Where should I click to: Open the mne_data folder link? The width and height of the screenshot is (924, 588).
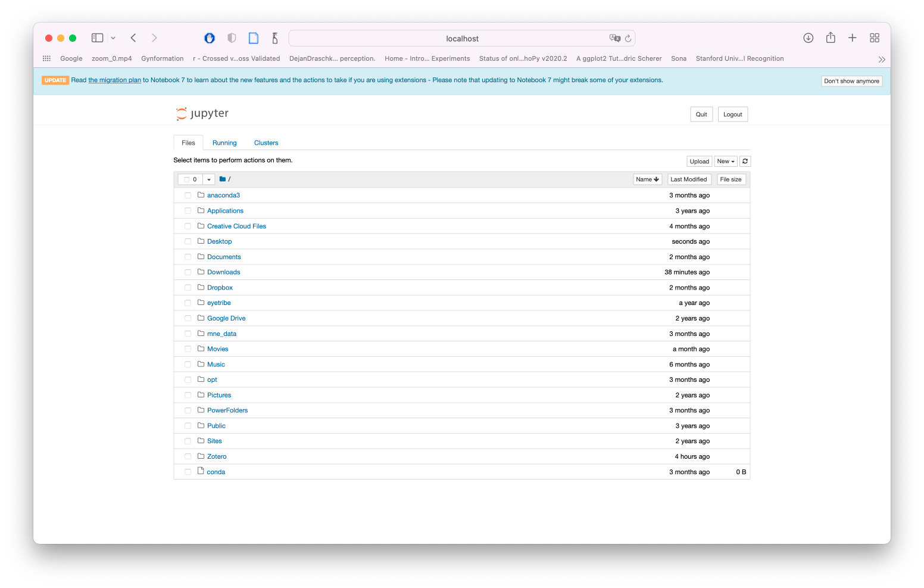222,334
